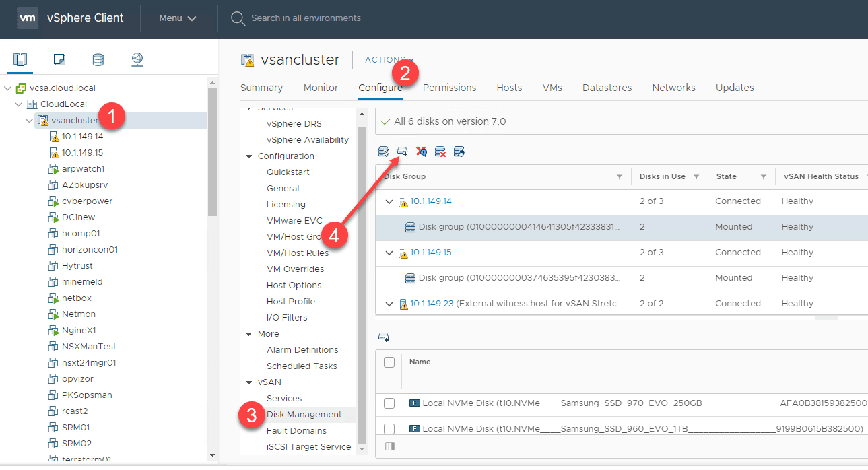This screenshot has height=470, width=868.
Task: Open the Disk Group column filter dropdown
Action: click(620, 176)
